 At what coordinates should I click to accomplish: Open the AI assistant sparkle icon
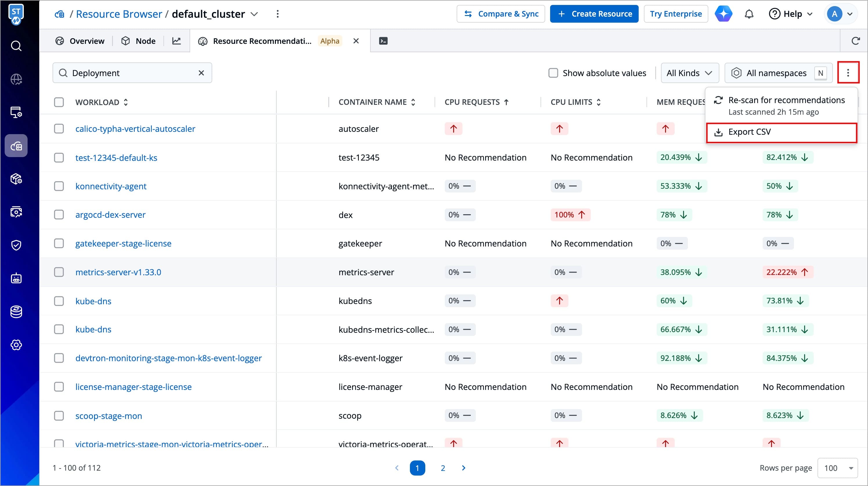(x=723, y=14)
